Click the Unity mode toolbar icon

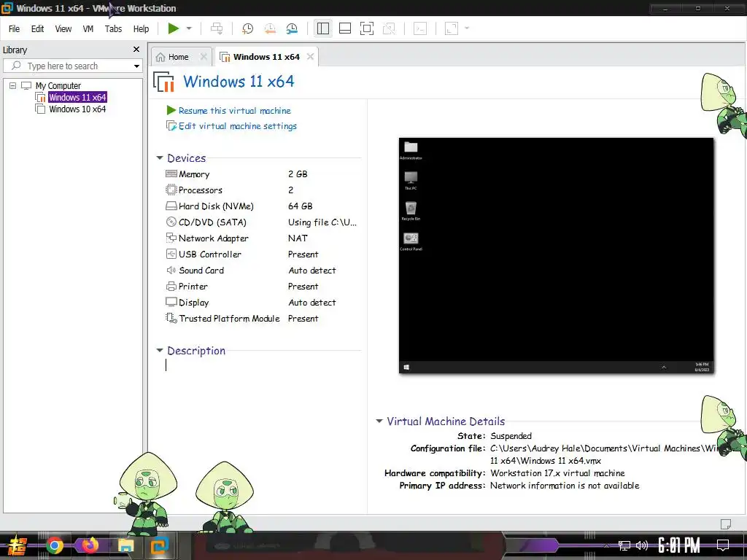click(390, 28)
